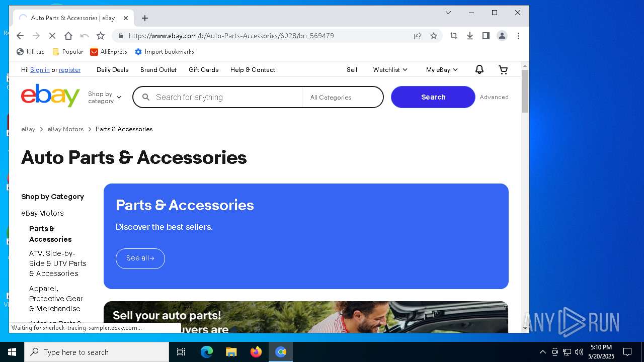Click the Sell link
The height and width of the screenshot is (362, 644).
tap(352, 70)
